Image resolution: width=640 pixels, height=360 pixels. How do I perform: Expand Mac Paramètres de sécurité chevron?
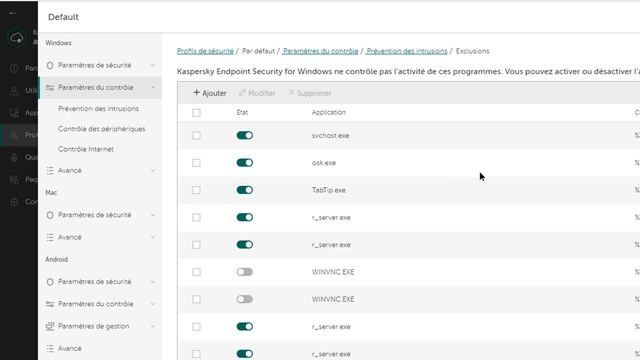(153, 215)
